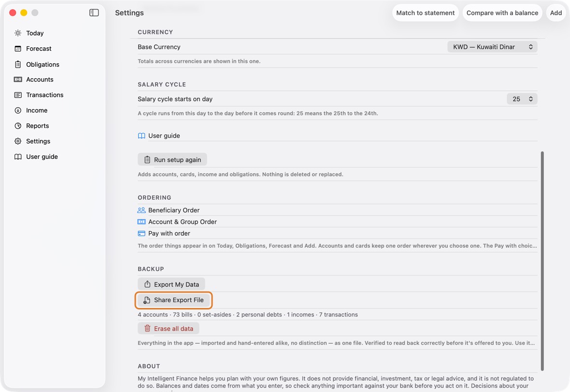Click the sun icon beside Today
The height and width of the screenshot is (392, 570).
(18, 33)
